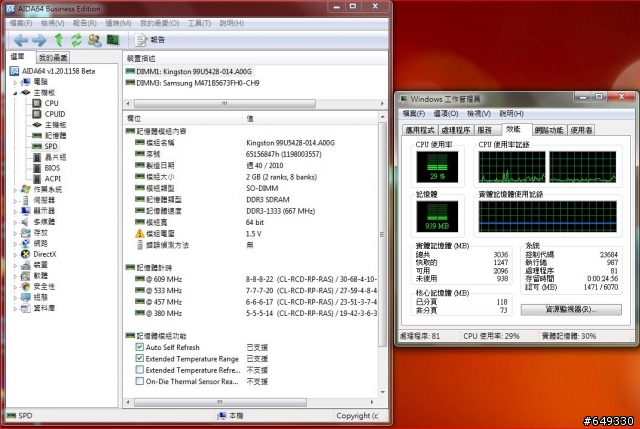Go back with the blue left arrow
This screenshot has width=640, height=429.
tap(21, 40)
